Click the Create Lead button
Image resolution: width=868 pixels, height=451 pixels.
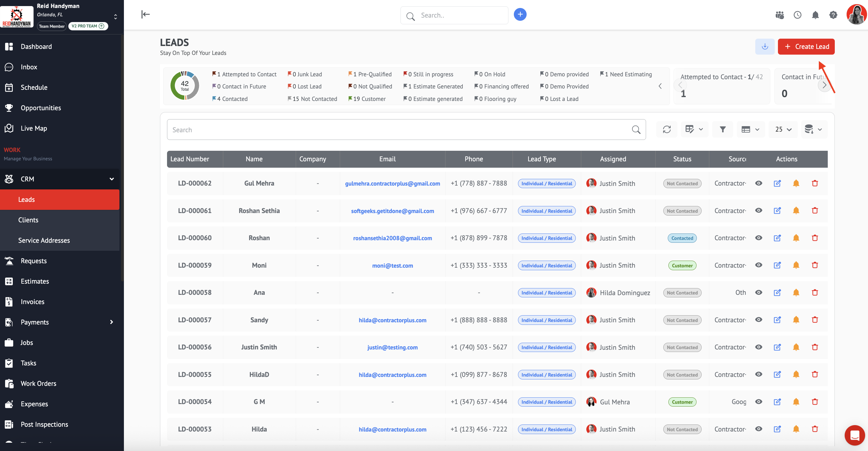(806, 47)
